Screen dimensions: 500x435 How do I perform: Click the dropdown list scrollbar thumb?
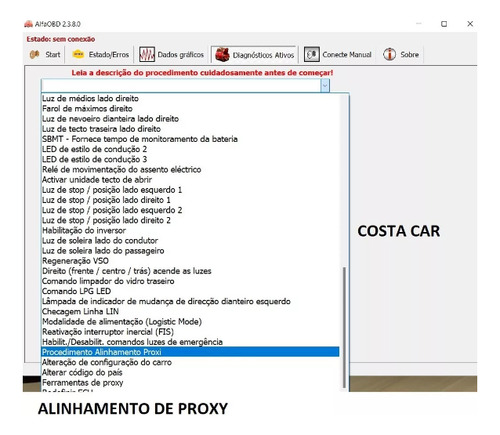(344, 327)
